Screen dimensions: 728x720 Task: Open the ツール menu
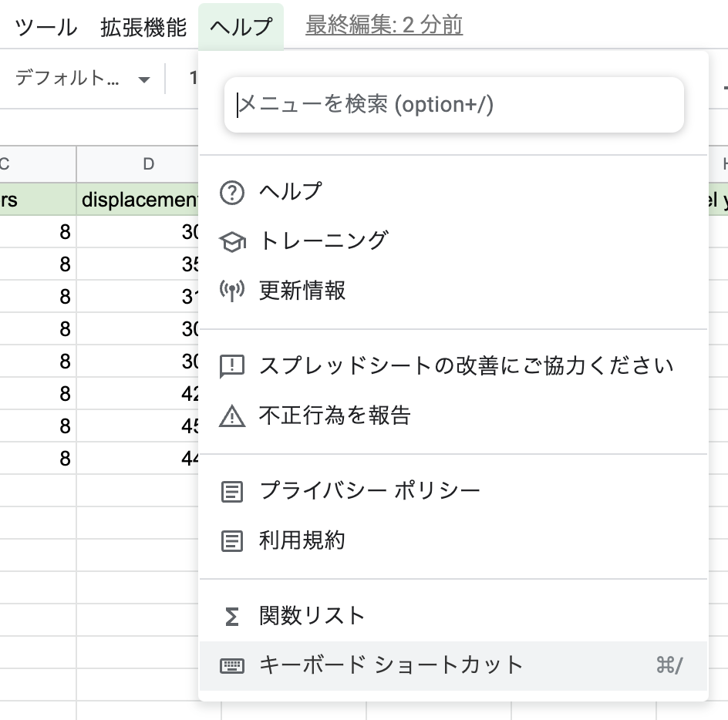click(46, 27)
